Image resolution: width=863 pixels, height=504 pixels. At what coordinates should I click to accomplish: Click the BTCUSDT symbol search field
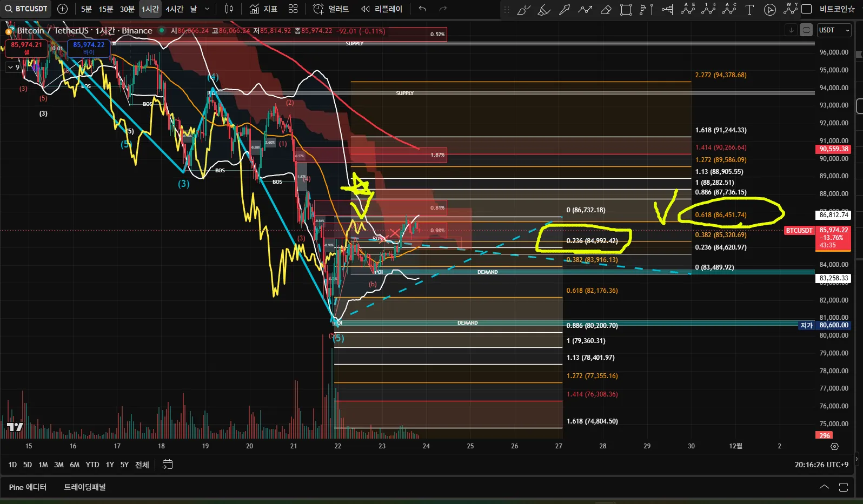(x=26, y=9)
